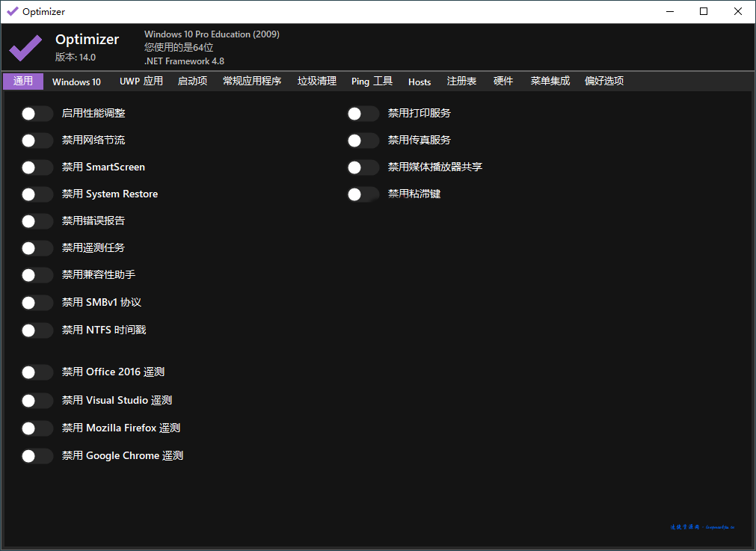The height and width of the screenshot is (551, 756).
Task: Toggle 禁用兼容性助手 switch
Action: coord(37,275)
